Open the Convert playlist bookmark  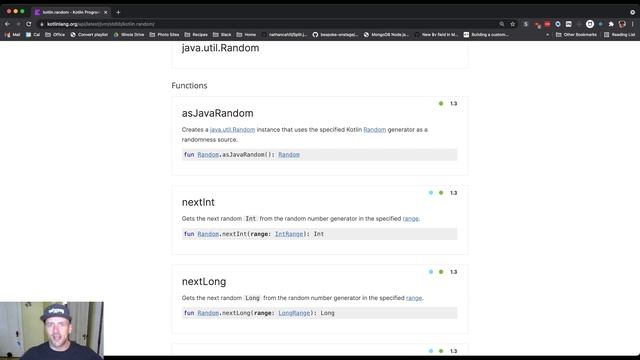pos(89,35)
